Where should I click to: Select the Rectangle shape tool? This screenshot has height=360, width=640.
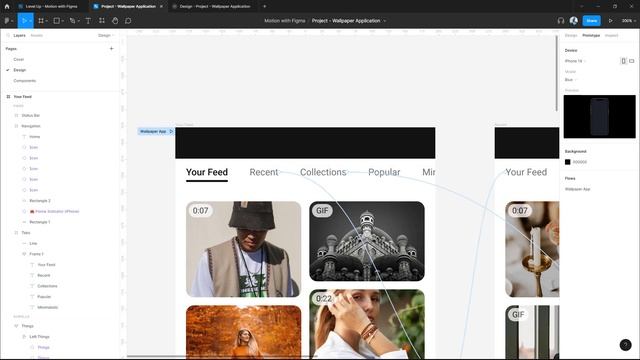point(57,20)
